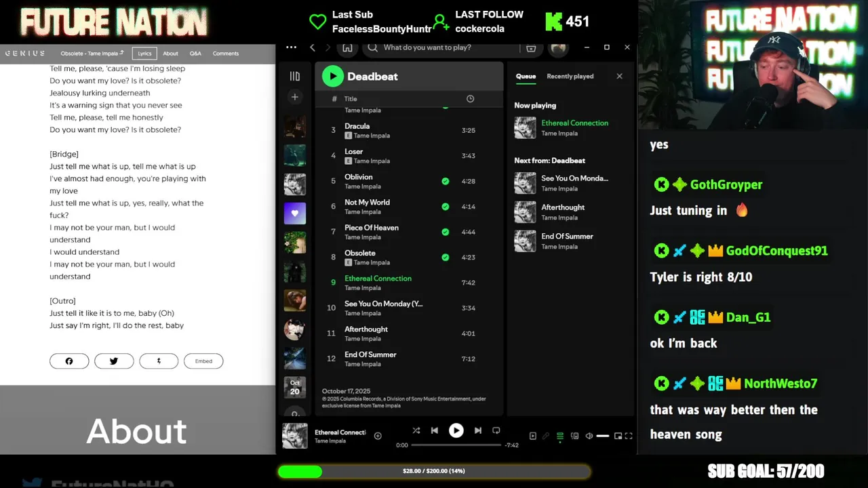Toggle repeat mode
This screenshot has height=488, width=868.
click(496, 430)
